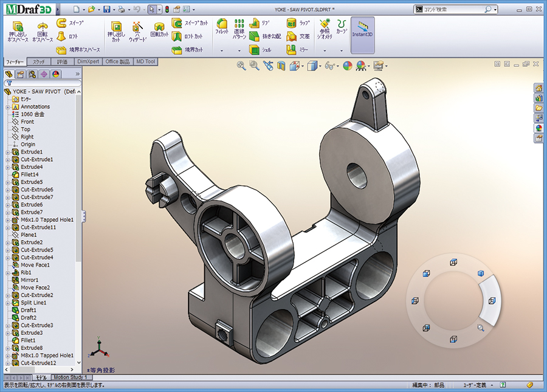This screenshot has width=547, height=392.
Task: Click the Section View icon in view toolbar
Action: click(x=281, y=66)
